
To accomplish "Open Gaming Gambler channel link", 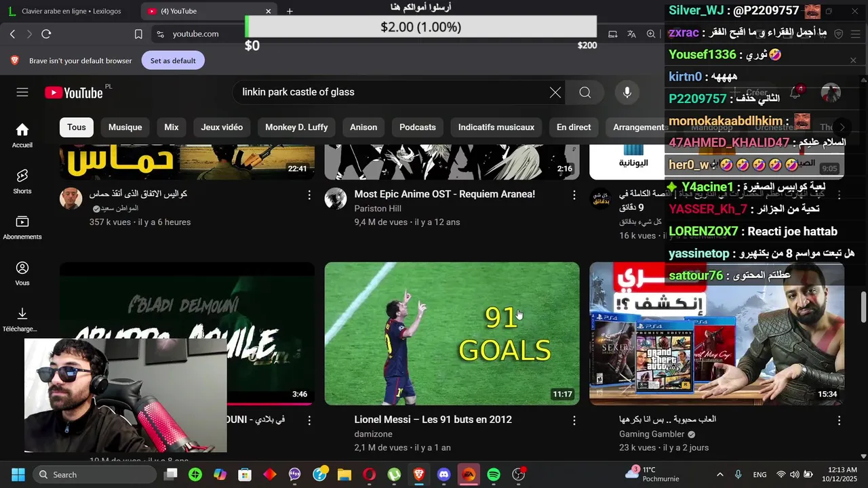I will click(652, 434).
